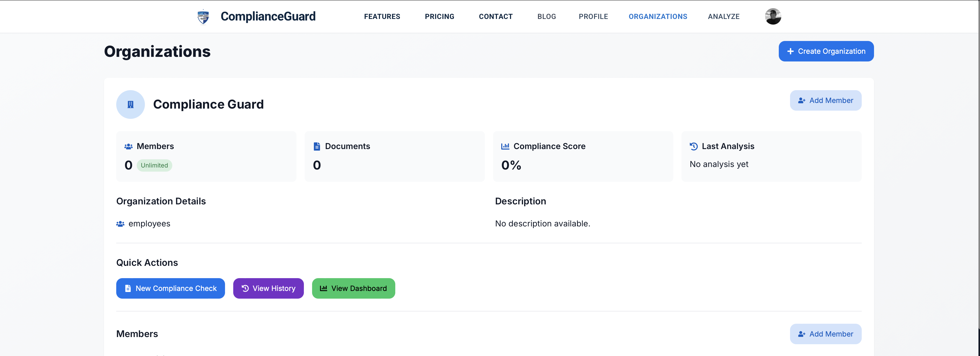Open the CONTACT page
This screenshot has width=980, height=356.
[496, 16]
